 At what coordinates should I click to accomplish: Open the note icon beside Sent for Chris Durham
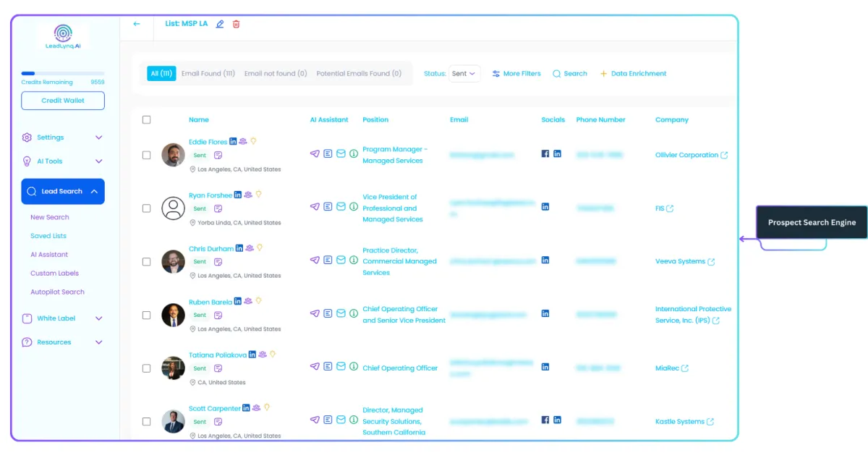pyautogui.click(x=218, y=261)
